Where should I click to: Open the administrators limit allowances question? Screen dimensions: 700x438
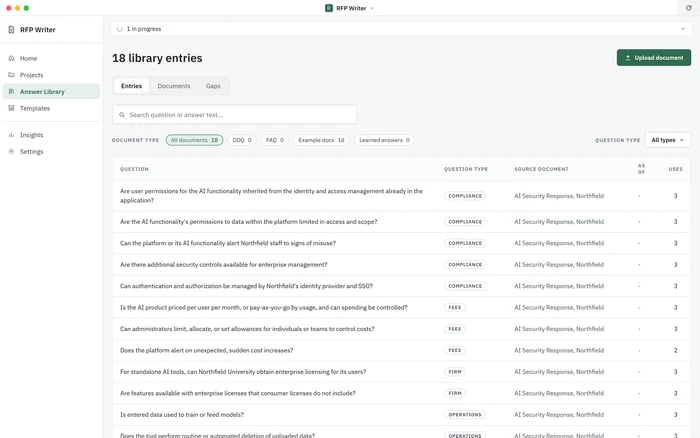(x=401, y=329)
